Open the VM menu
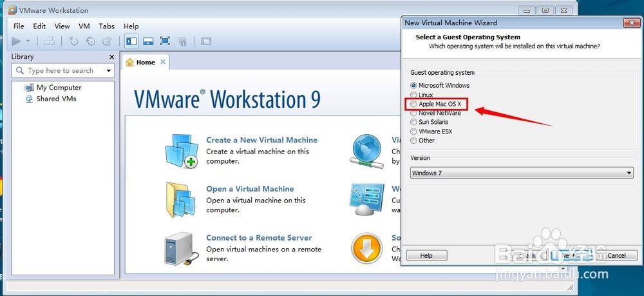This screenshot has width=644, height=296. click(84, 26)
